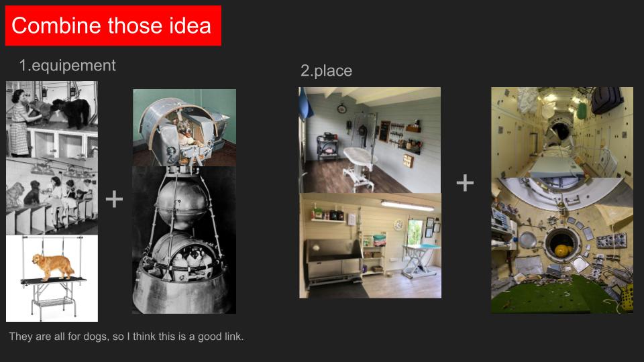Click the round hatch with yellow ball

561,245
